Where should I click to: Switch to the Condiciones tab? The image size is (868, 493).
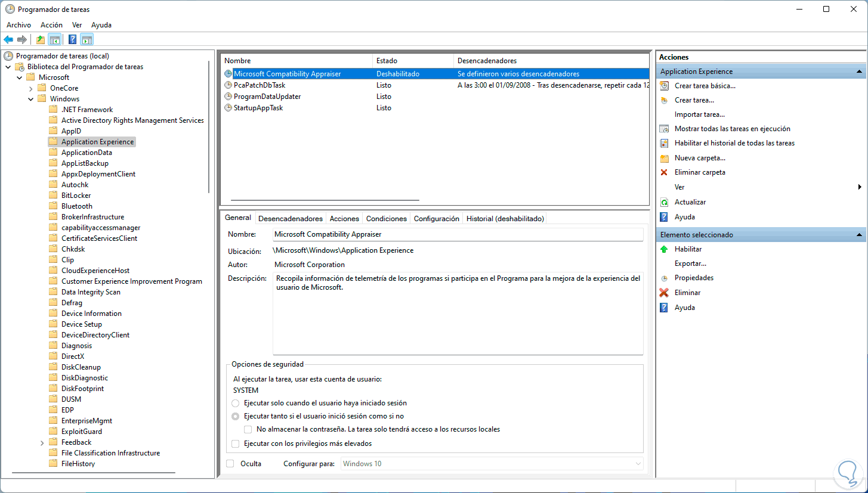pos(387,219)
